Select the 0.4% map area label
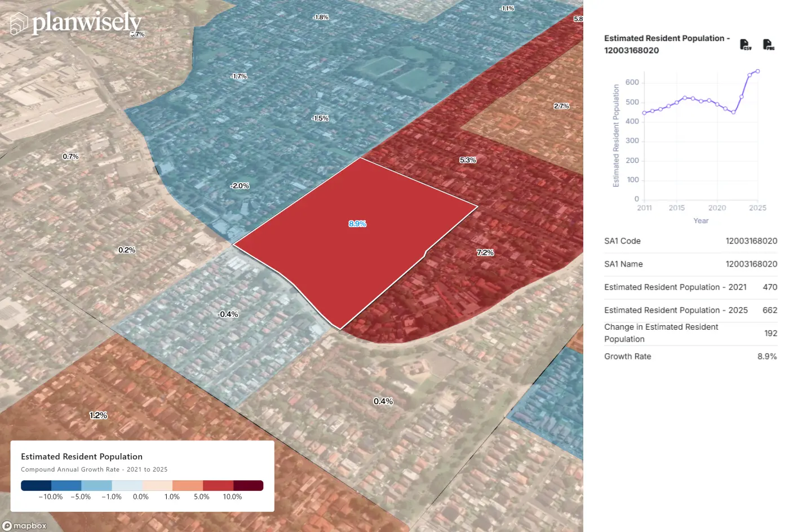Image resolution: width=798 pixels, height=532 pixels. point(383,401)
